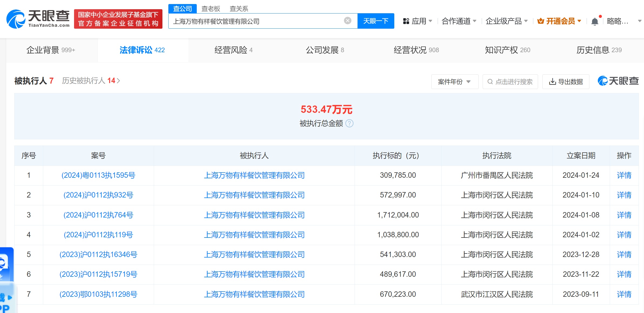Click into the company search input field
This screenshot has width=644, height=313.
pos(257,21)
